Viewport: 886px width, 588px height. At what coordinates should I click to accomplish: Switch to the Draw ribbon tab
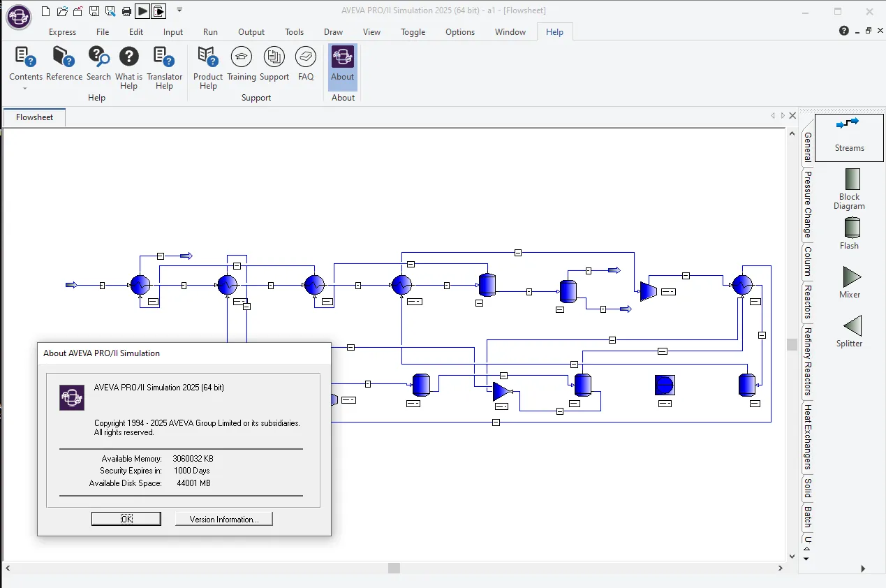334,32
